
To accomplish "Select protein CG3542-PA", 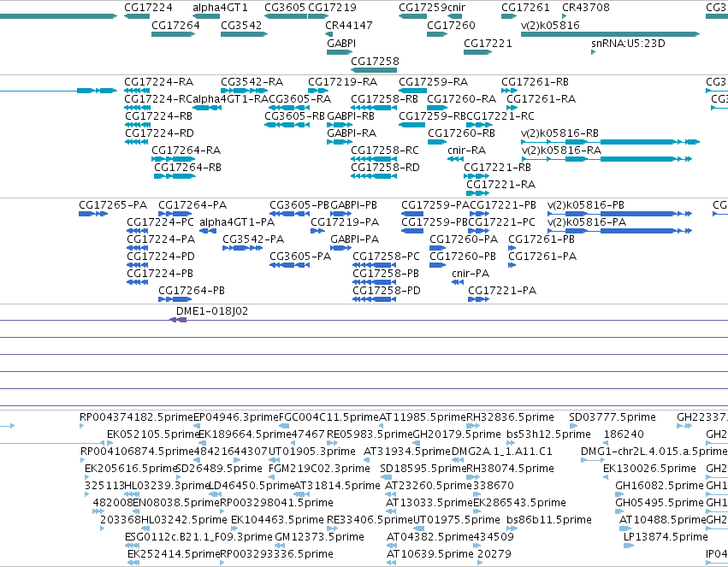I will click(x=243, y=248).
